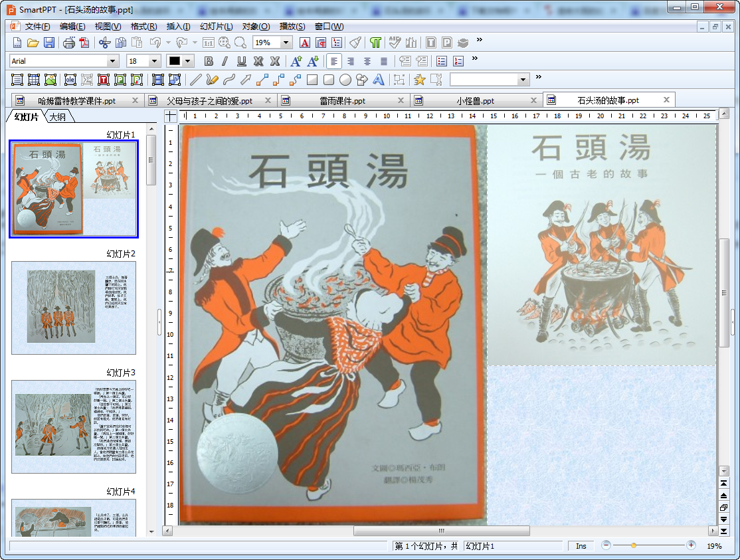
Task: Draw an ellipse shape
Action: [x=345, y=80]
